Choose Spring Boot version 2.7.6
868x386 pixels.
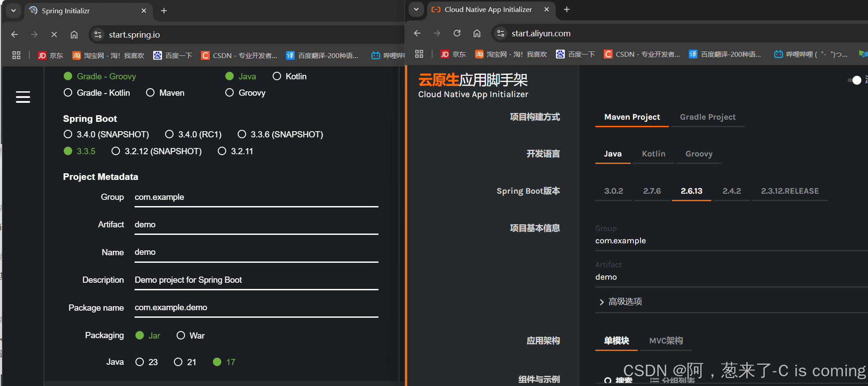pos(652,191)
